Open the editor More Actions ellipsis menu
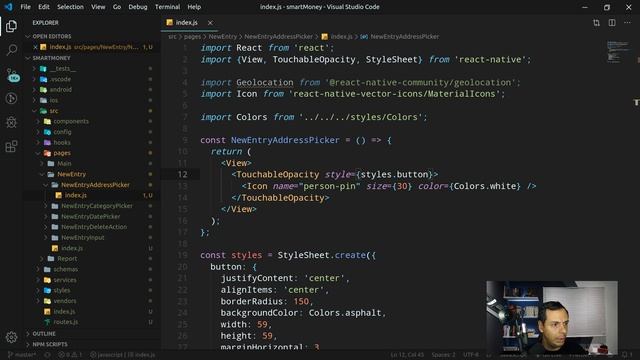640x360 pixels. (x=627, y=23)
